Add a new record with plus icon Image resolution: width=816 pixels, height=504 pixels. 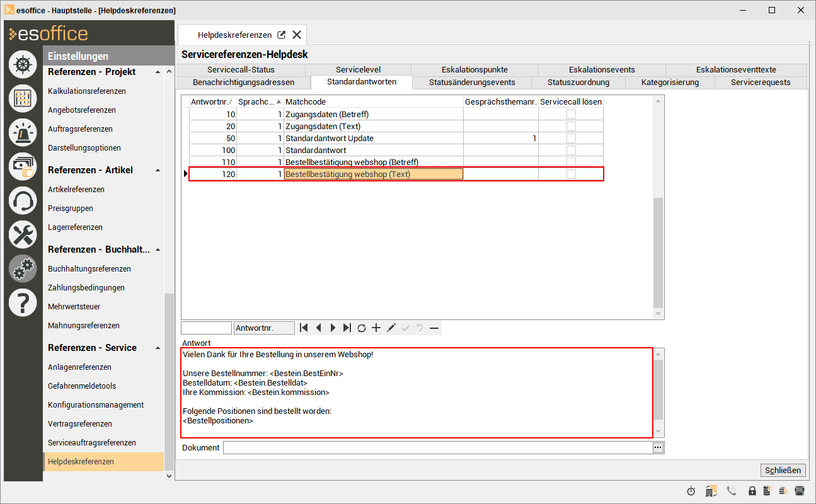(x=376, y=328)
